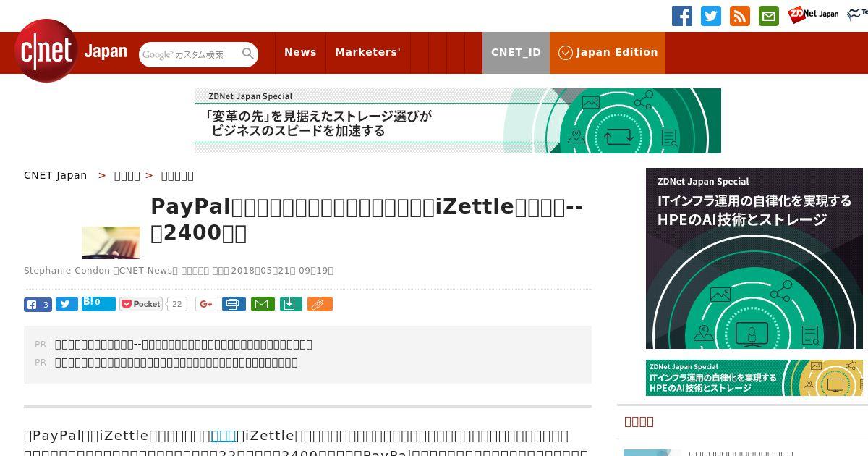Click the Facebook icon in top bar
Screen dimensions: 868x456
pyautogui.click(x=682, y=16)
